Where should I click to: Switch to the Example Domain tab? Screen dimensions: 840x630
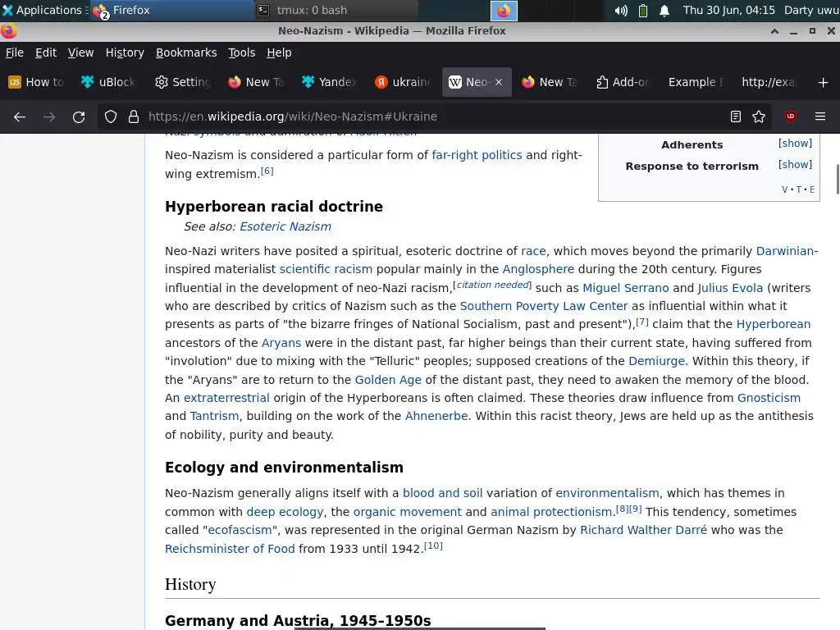696,82
